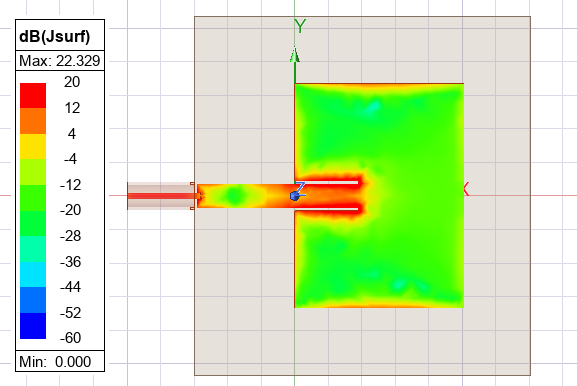577x386 pixels.
Task: Click the legend scale value -28
Action: pyautogui.click(x=70, y=236)
